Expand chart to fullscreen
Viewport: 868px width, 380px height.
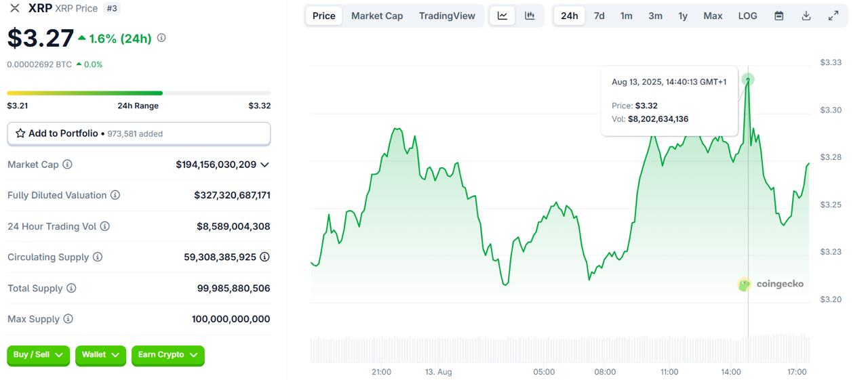pos(833,16)
